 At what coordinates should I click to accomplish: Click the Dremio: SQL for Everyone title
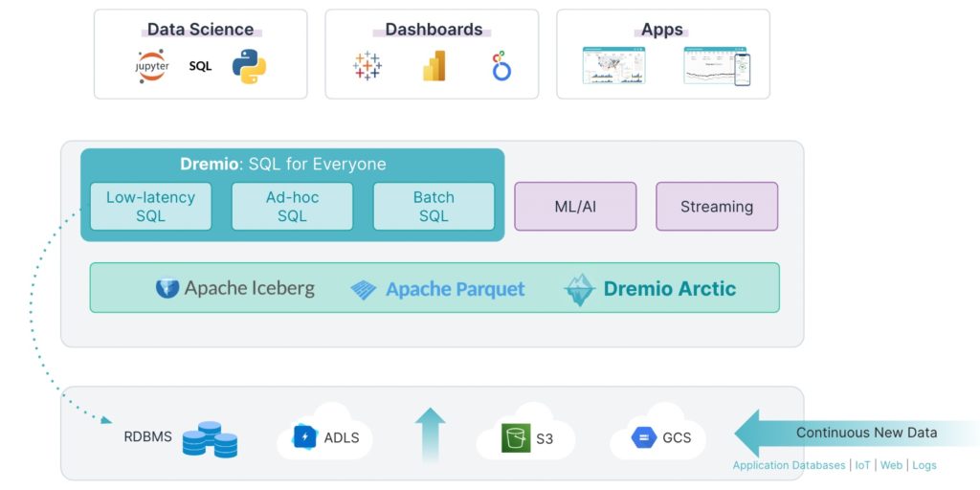pyautogui.click(x=283, y=165)
